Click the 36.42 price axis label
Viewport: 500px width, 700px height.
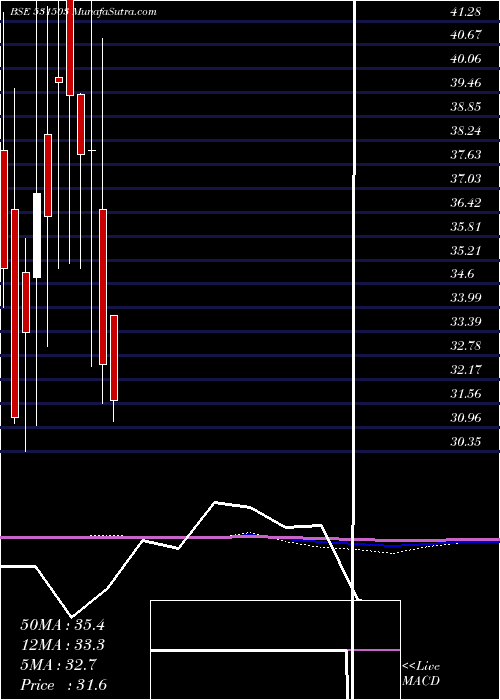tap(465, 203)
